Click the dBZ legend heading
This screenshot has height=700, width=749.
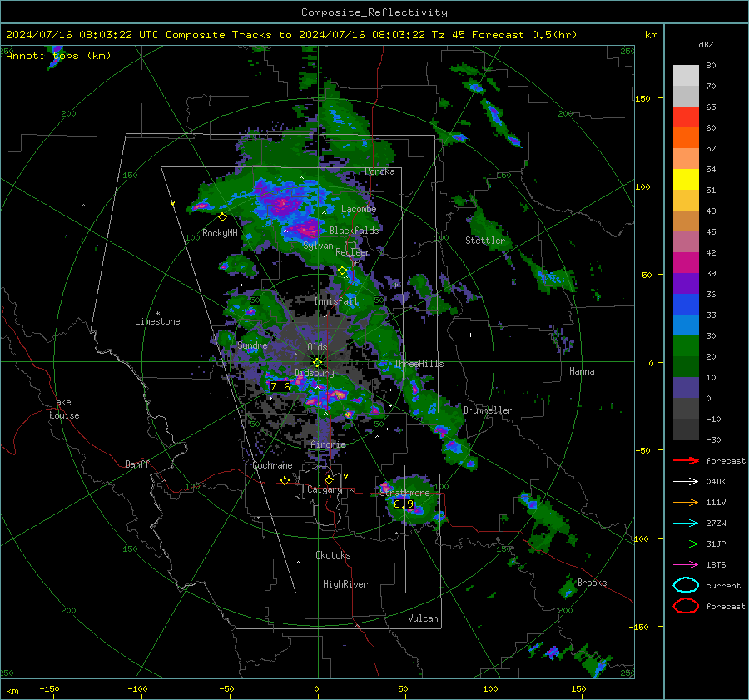click(x=706, y=44)
